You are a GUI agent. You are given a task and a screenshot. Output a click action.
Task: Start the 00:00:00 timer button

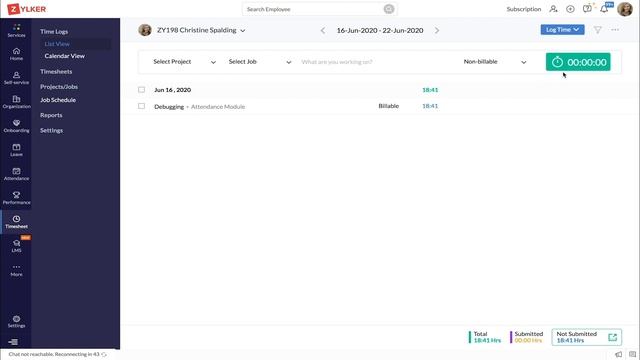578,62
